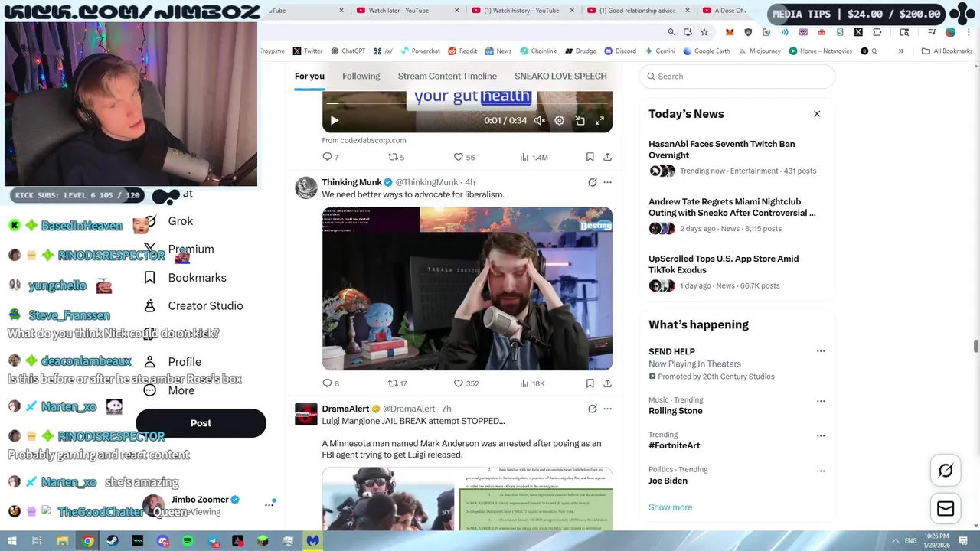Screen dimensions: 980x551
Task: Like the post with 56 likes
Action: [464, 157]
